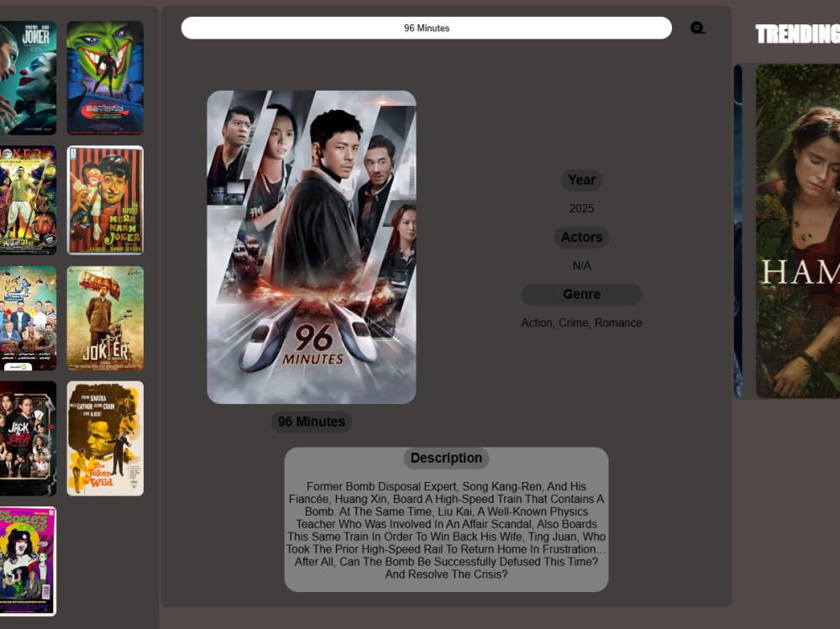Click the 96 Minutes title label under poster
Screen dimensions: 840x629
point(312,422)
